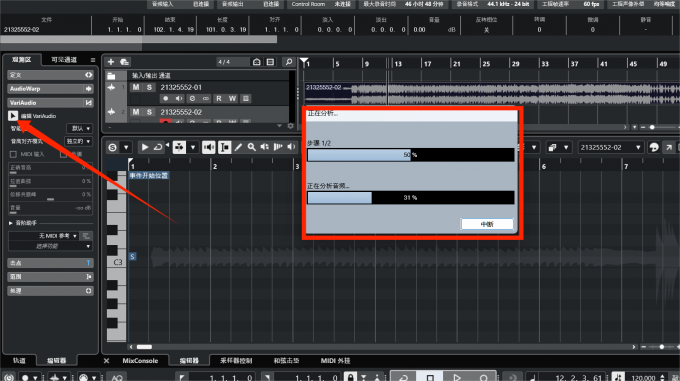Click the editor tool icon second right of Zoom
Viewport: 680px width, 381px height.
(x=278, y=147)
